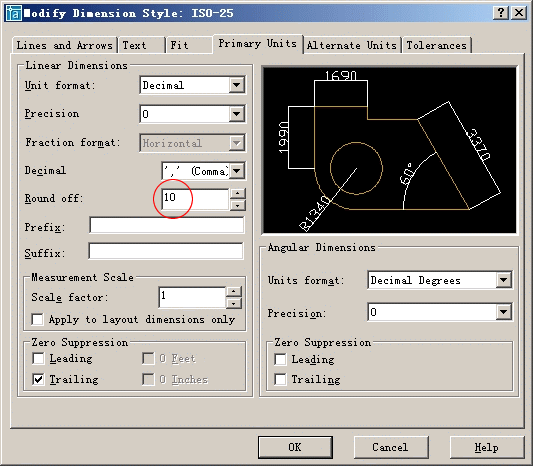Toggle Apply to layout dimensions only
533x466 pixels.
(x=37, y=320)
